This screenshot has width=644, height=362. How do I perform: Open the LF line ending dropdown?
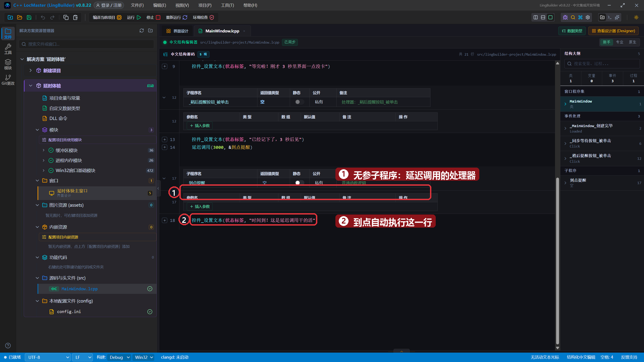pos(83,357)
